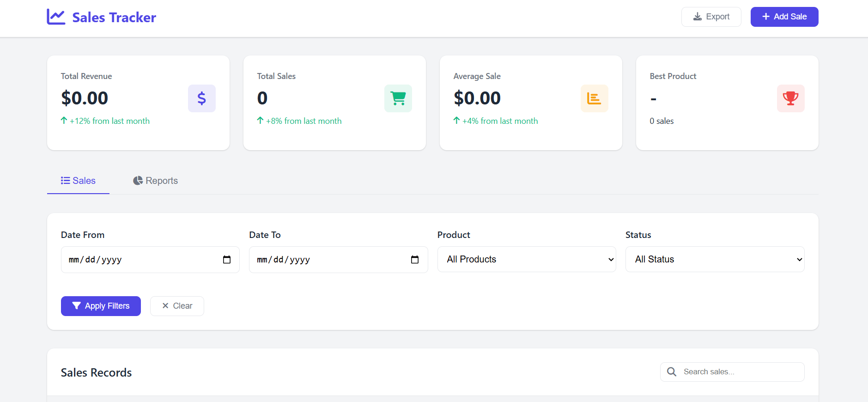868x402 pixels.
Task: Expand the All Status dropdown
Action: tap(714, 259)
